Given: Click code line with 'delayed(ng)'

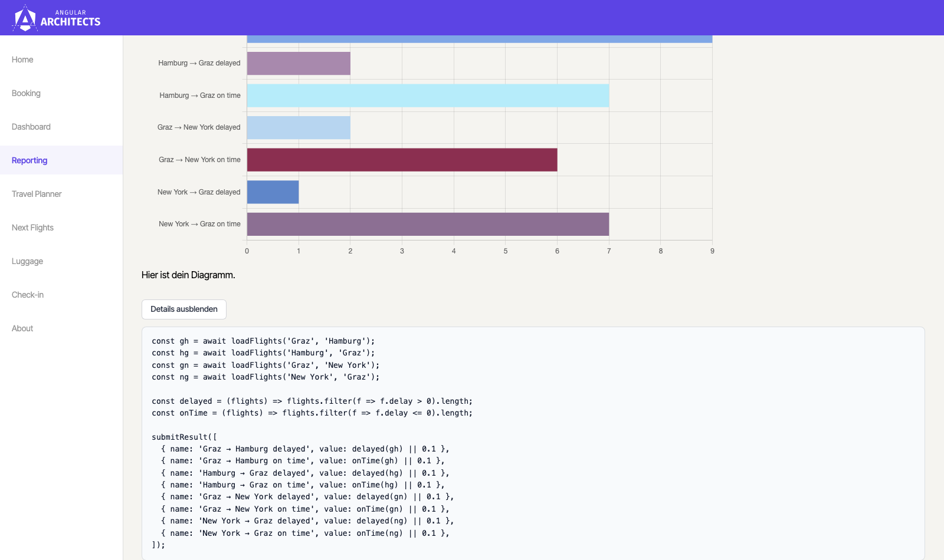Looking at the screenshot, I should 307,521.
